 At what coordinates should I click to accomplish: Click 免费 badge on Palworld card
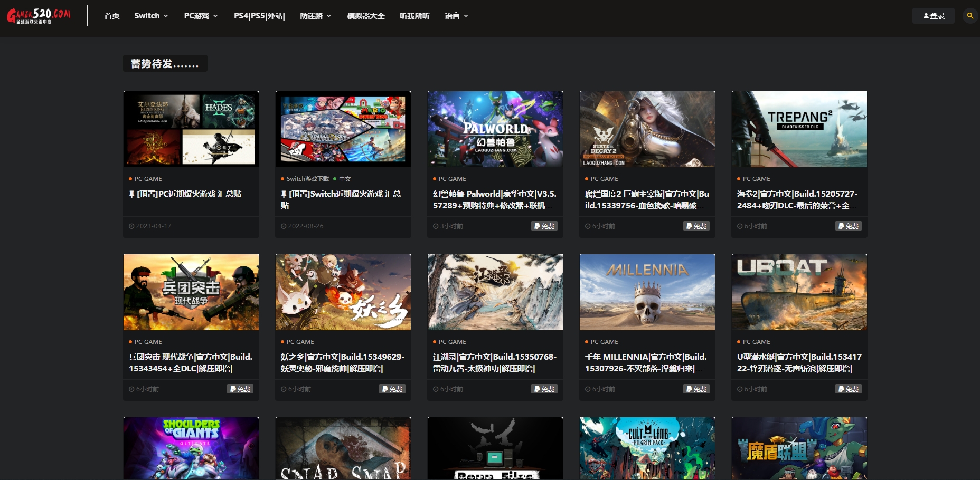[x=544, y=226]
